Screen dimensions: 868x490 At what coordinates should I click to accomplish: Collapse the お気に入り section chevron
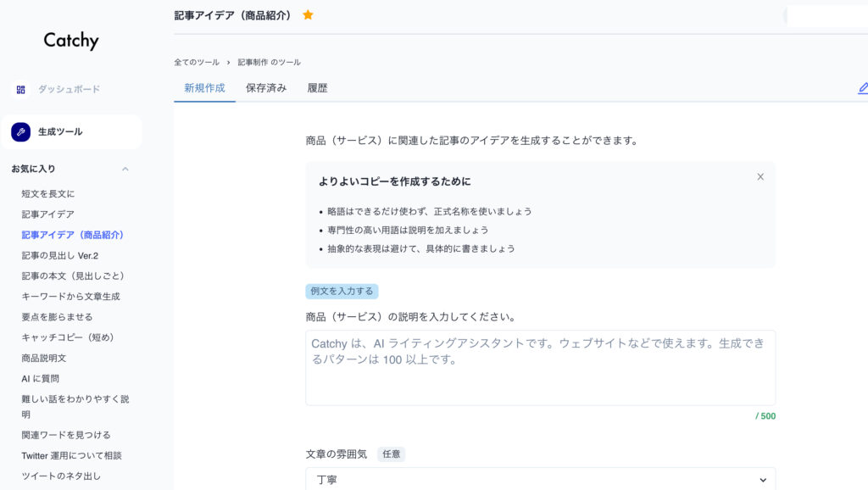pyautogui.click(x=125, y=169)
